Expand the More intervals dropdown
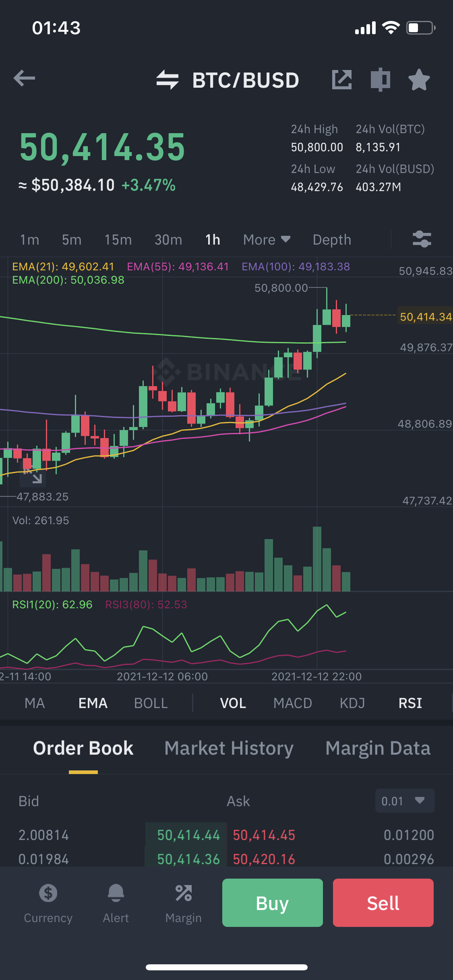 coord(267,240)
